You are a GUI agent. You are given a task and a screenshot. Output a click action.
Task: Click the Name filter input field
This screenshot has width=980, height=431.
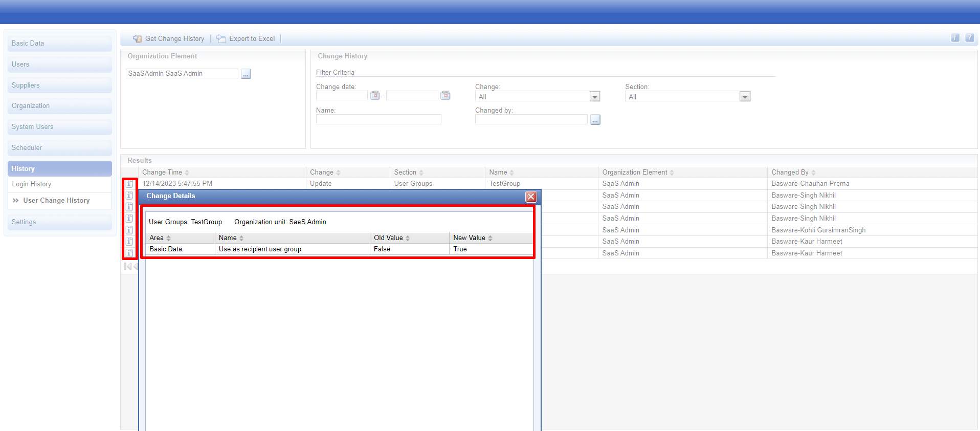(378, 120)
